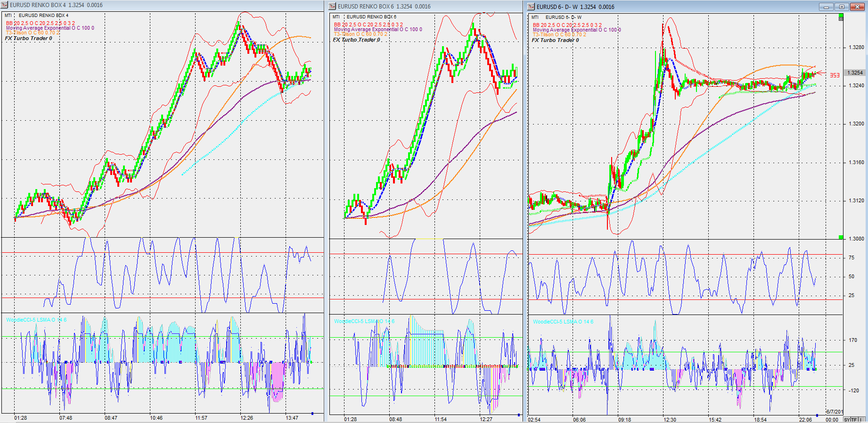Click the current price tag 1.3254 on the price axis
This screenshot has width=868, height=423.
point(854,73)
